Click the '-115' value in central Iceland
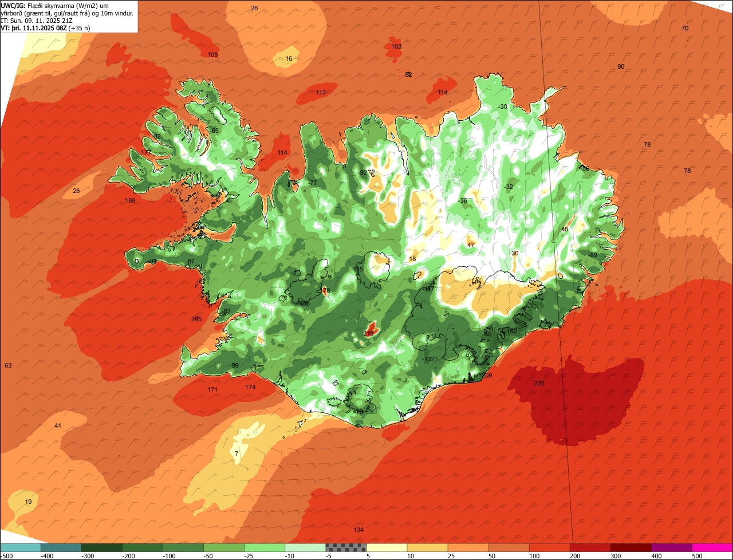Viewport: 733px width, 560px height. [357, 270]
